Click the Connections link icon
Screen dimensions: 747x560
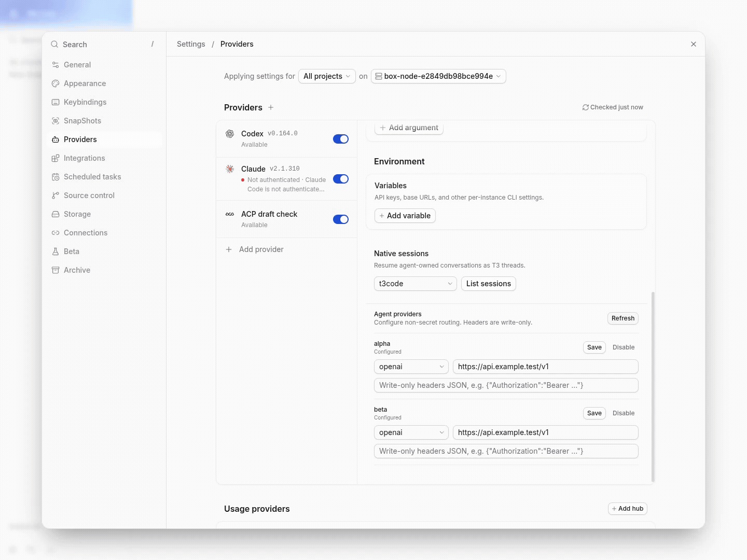pyautogui.click(x=56, y=233)
